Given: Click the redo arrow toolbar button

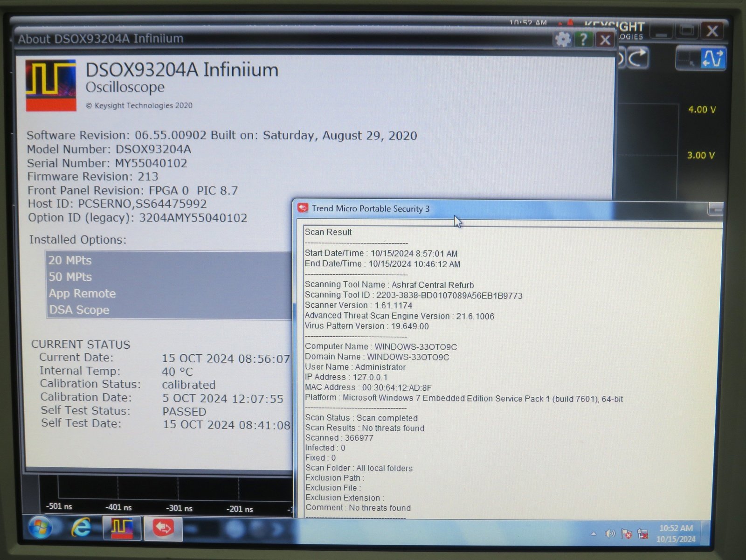Looking at the screenshot, I should tap(637, 58).
